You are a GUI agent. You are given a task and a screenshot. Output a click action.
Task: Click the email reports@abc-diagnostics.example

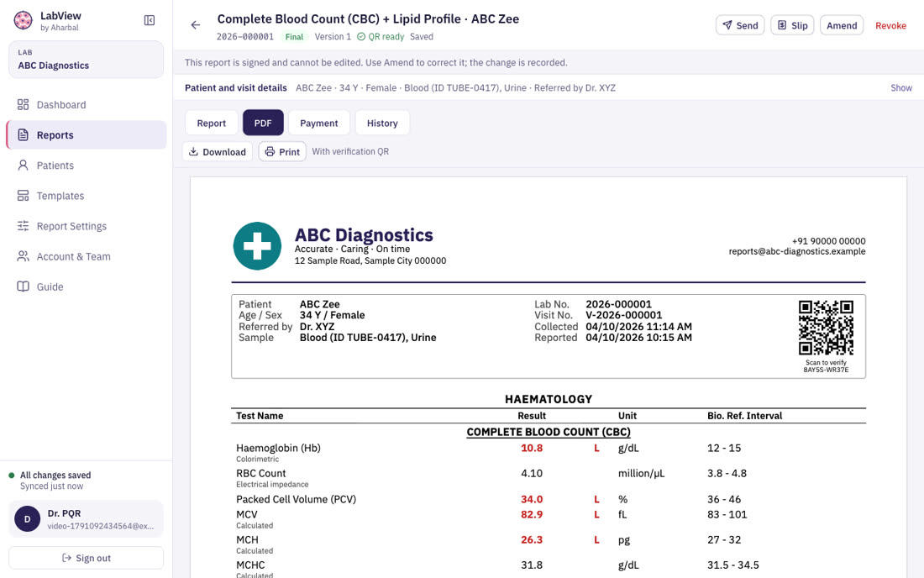coord(796,251)
